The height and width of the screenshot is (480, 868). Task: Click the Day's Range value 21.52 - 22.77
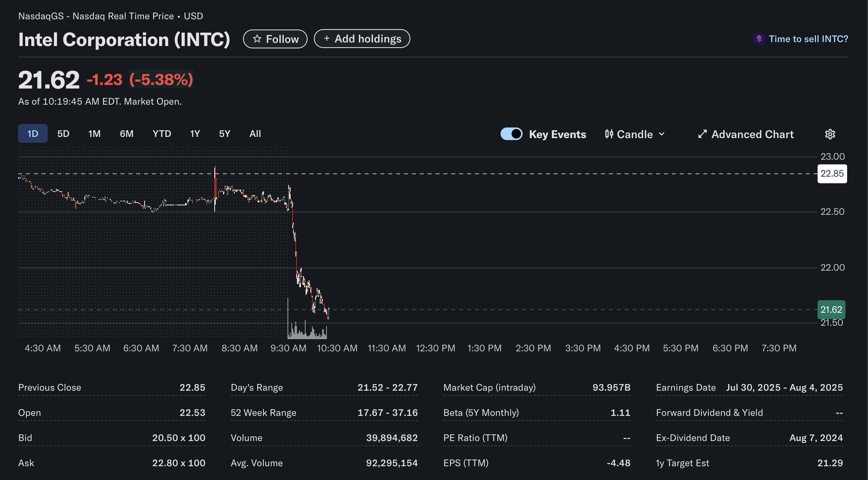point(388,388)
